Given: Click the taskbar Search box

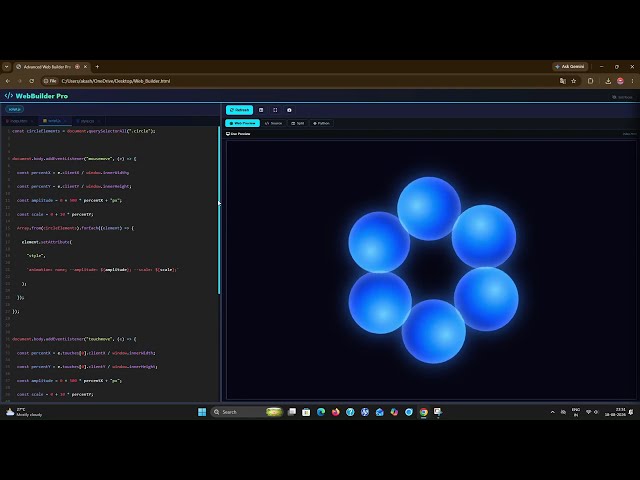Looking at the screenshot, I should pyautogui.click(x=247, y=412).
